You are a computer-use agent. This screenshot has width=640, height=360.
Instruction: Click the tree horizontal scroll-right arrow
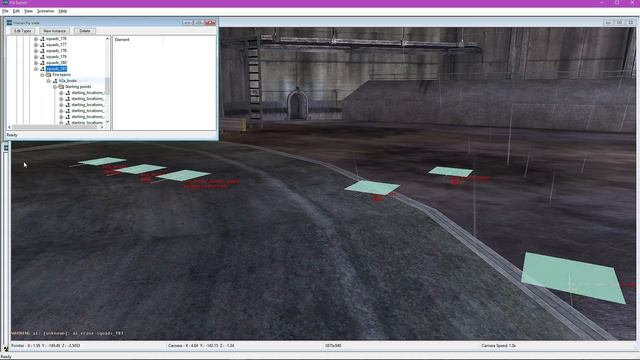102,127
